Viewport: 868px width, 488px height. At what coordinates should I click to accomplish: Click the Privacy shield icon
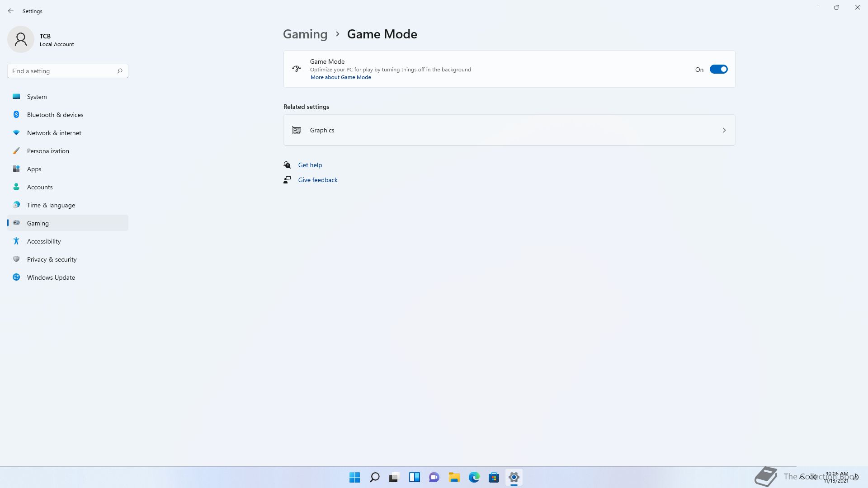(16, 259)
